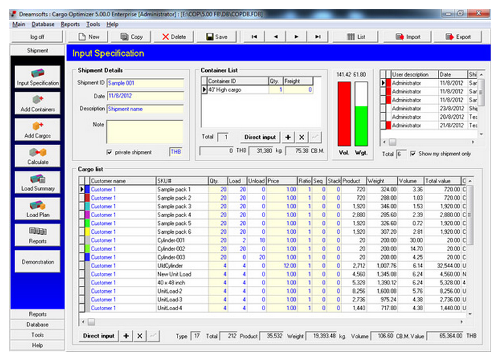Open the Add Cargos sidebar item
The image size is (500, 362).
38,130
